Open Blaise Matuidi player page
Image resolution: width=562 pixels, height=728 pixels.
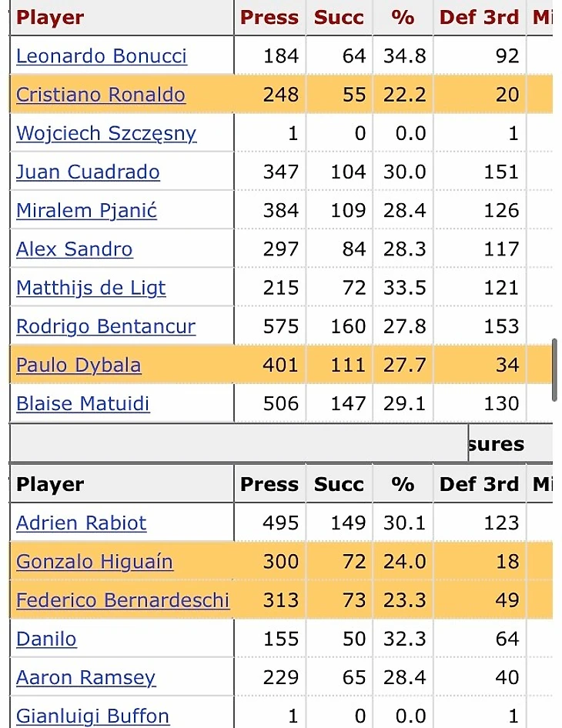pos(82,403)
